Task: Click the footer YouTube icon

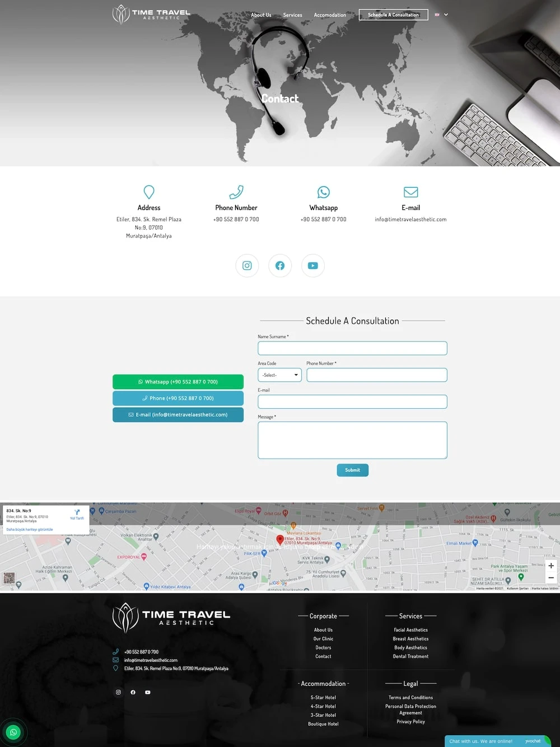Action: point(148,692)
